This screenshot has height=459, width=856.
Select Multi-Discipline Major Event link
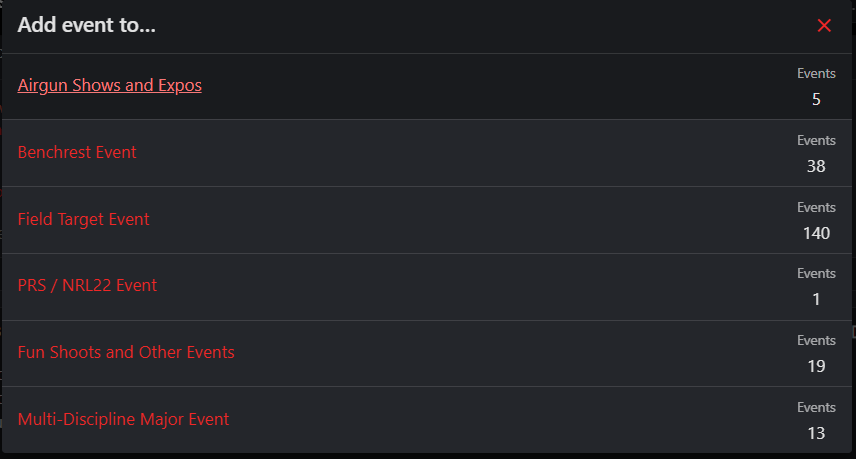pyautogui.click(x=123, y=420)
